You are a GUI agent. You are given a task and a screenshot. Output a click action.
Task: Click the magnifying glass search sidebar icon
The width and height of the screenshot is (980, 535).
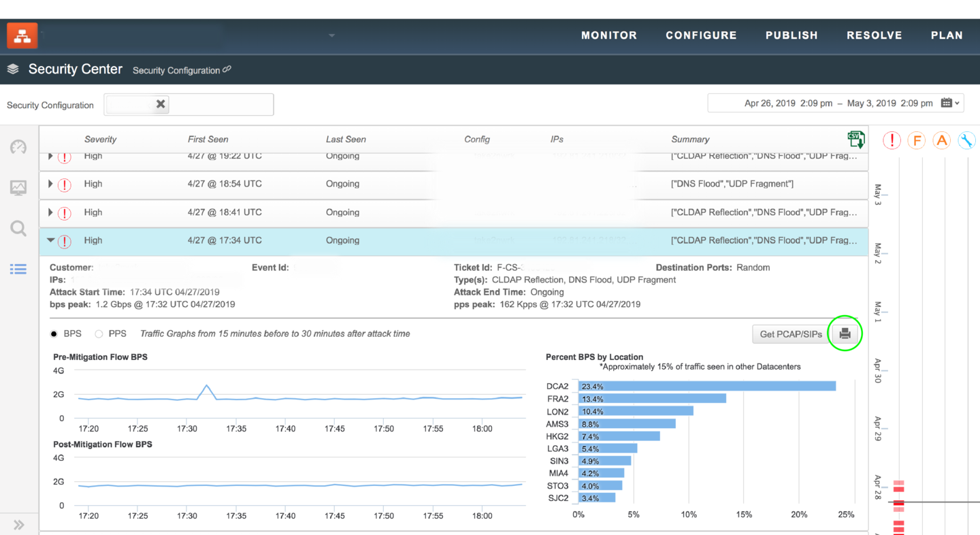tap(18, 229)
